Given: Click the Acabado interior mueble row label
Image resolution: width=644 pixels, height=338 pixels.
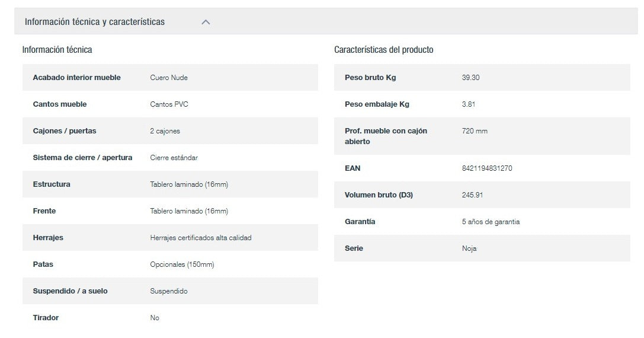Looking at the screenshot, I should tap(76, 78).
